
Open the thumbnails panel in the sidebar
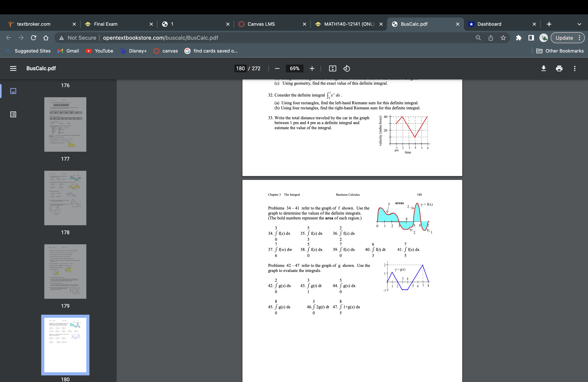click(x=13, y=91)
